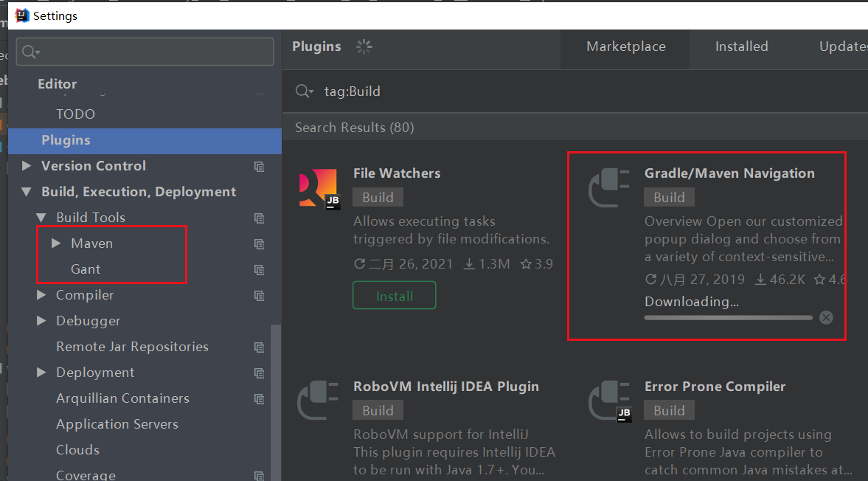868x481 pixels.
Task: Expand the Version Control settings node
Action: pyautogui.click(x=26, y=165)
